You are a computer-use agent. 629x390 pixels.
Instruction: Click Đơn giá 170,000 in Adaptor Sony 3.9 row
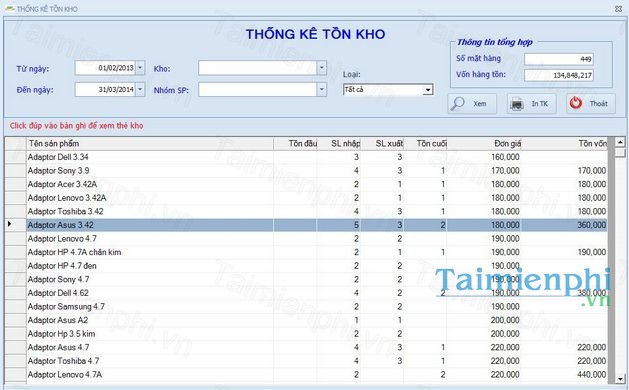(505, 171)
